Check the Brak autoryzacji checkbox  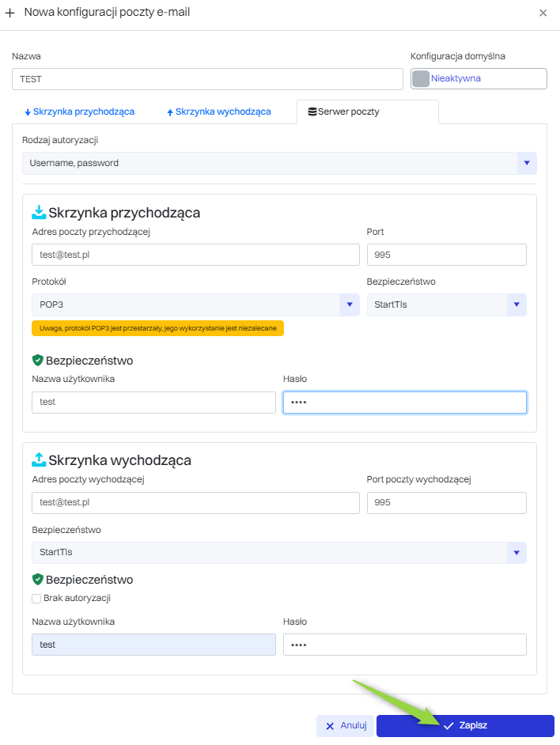(x=36, y=598)
